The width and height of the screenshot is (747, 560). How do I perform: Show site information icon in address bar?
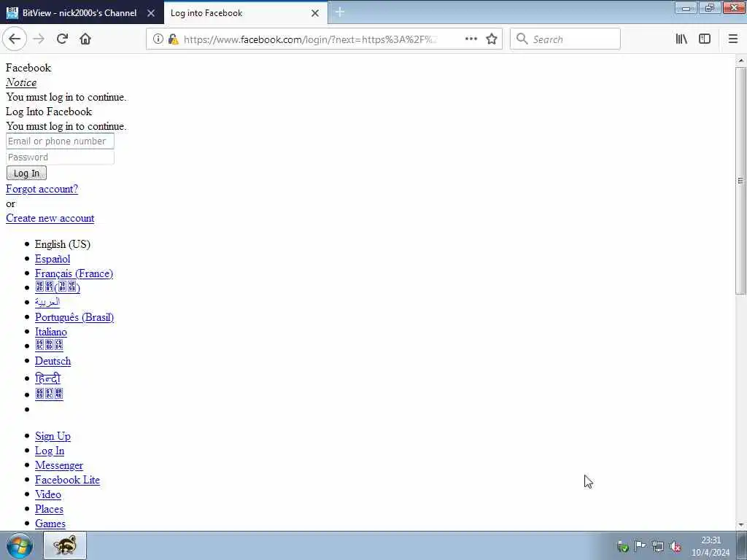pyautogui.click(x=158, y=39)
